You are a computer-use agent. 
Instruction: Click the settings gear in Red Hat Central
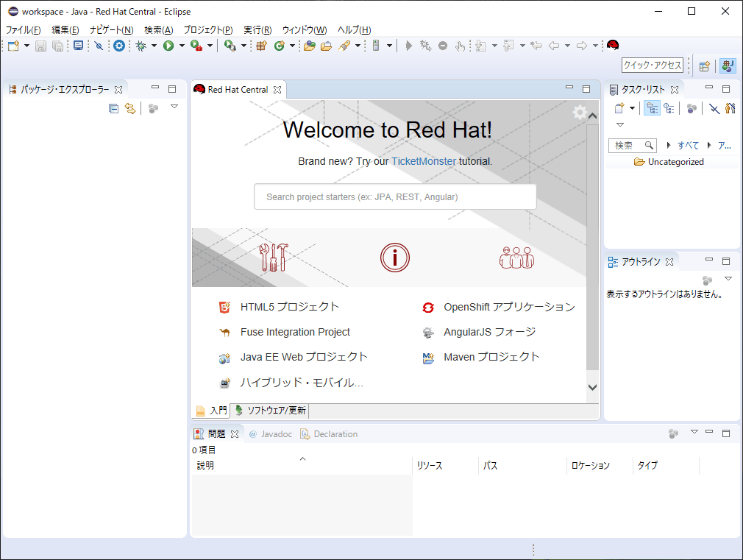coord(580,113)
